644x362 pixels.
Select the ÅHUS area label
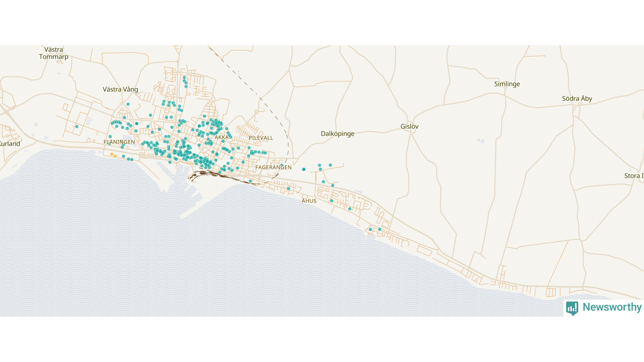point(309,201)
